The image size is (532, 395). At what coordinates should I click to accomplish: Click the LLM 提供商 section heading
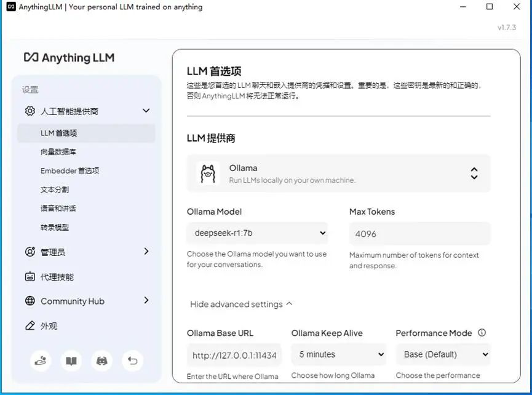pos(211,138)
